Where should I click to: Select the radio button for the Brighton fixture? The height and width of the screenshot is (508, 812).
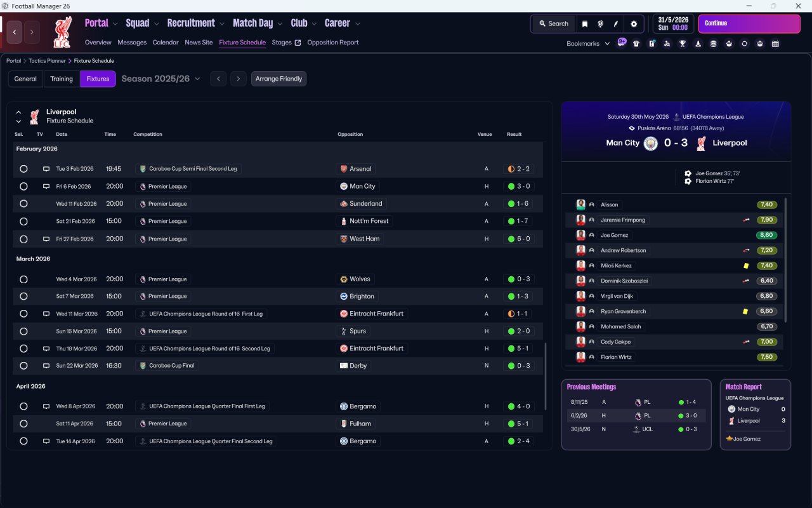click(23, 297)
